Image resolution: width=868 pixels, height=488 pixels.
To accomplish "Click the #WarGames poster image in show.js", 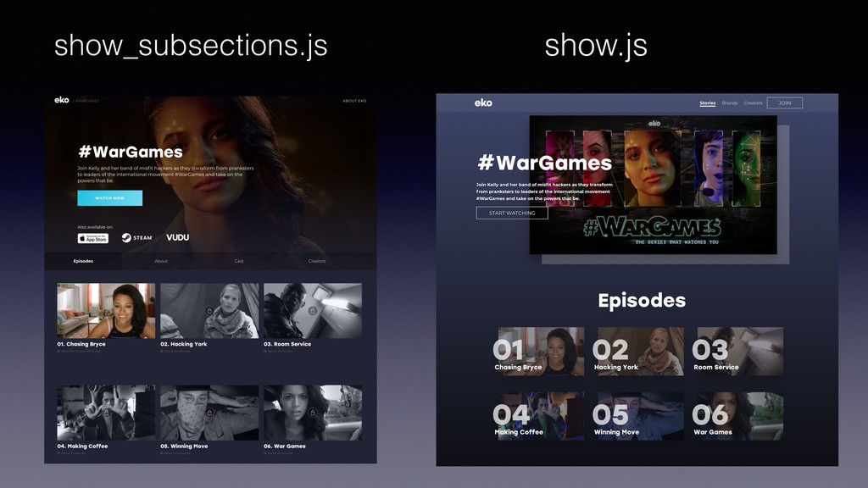I will [x=654, y=185].
